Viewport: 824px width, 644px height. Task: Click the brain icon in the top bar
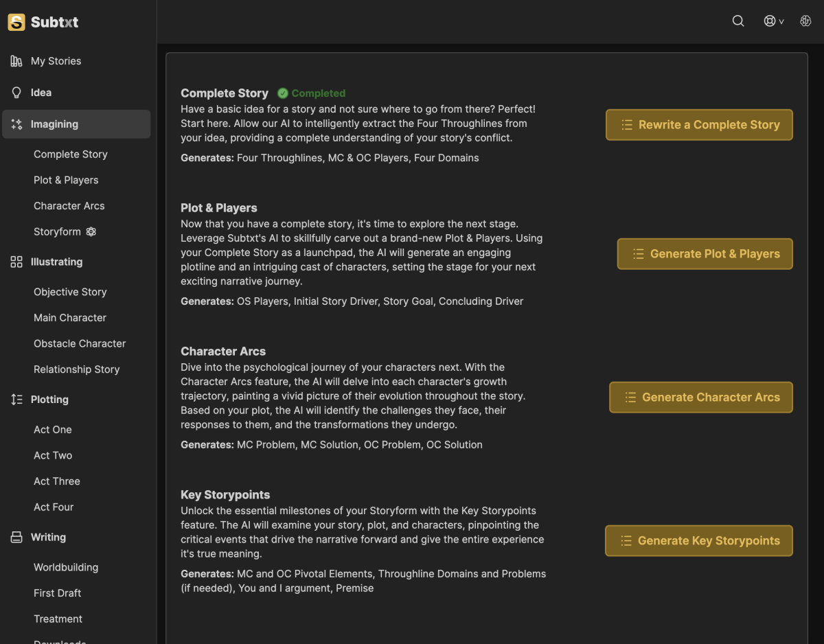[x=806, y=21]
